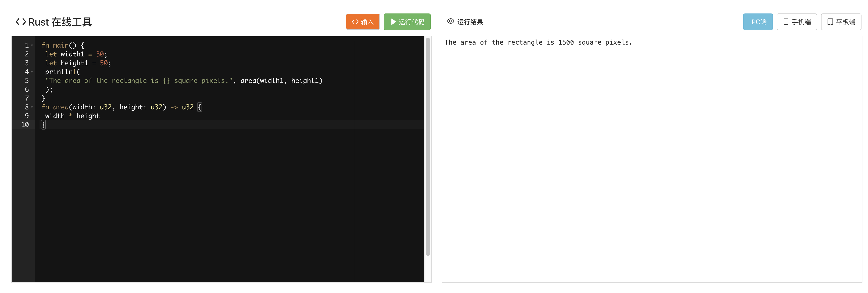Screen dimensions: 868x293
Task: Switch to 平板端 preview mode
Action: (x=841, y=22)
